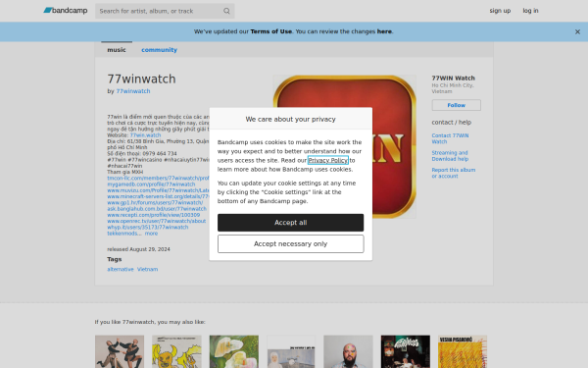Screen dimensions: 588x368
Task: Switch to the music tab
Action: click(117, 50)
